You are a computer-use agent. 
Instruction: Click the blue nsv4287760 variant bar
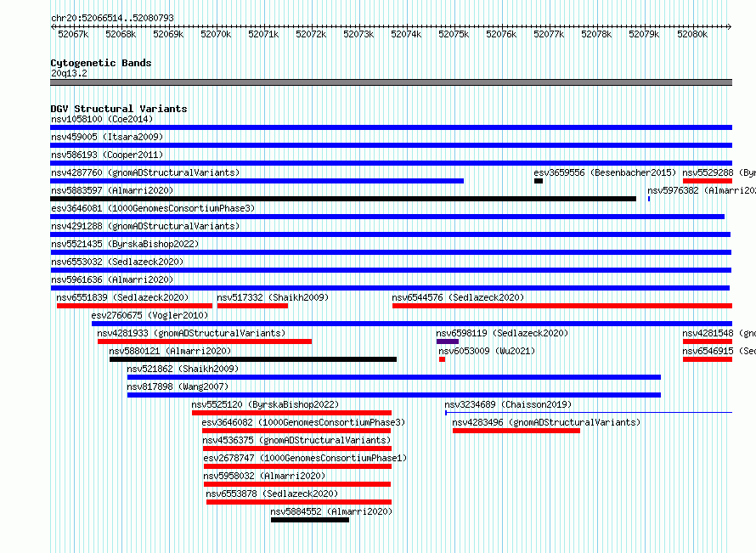(x=257, y=181)
